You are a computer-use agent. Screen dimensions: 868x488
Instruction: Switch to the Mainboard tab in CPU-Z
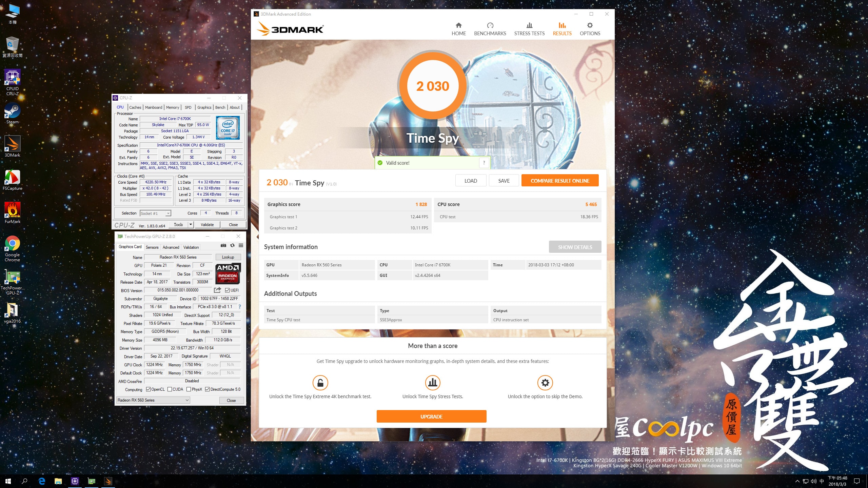coord(154,107)
